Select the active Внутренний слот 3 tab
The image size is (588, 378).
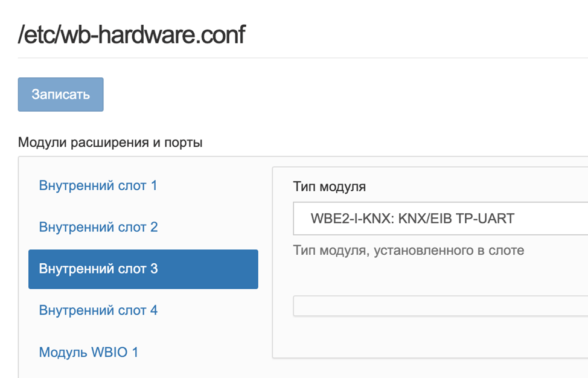143,269
